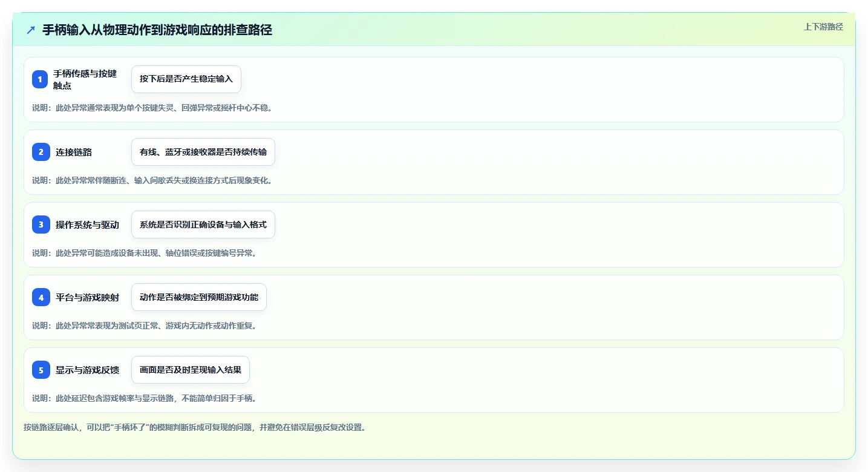
Task: Select step number 2 badge
Action: pyautogui.click(x=41, y=152)
